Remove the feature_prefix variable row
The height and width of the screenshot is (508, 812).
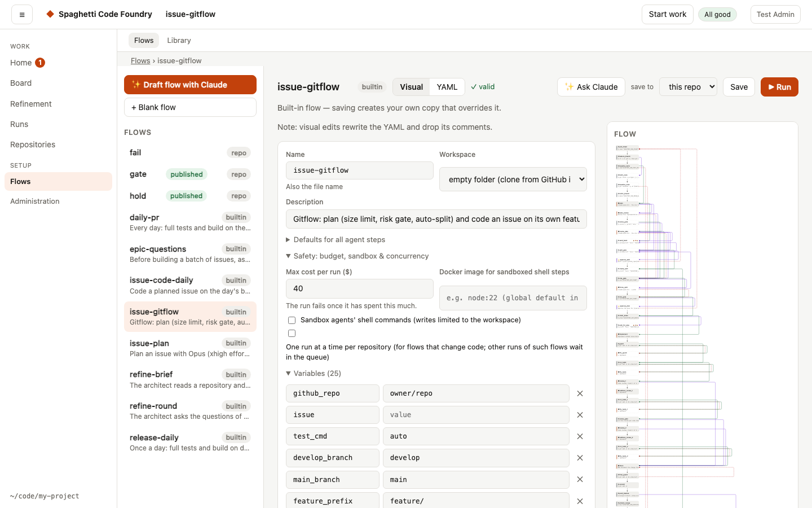(580, 501)
